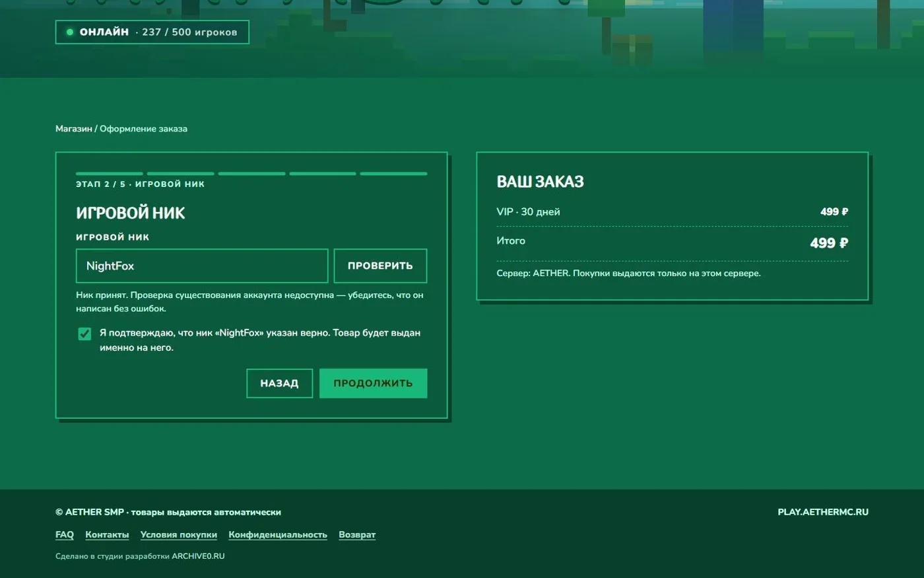The image size is (924, 578).
Task: Click the Магазин breadcrumb link
Action: pyautogui.click(x=74, y=129)
